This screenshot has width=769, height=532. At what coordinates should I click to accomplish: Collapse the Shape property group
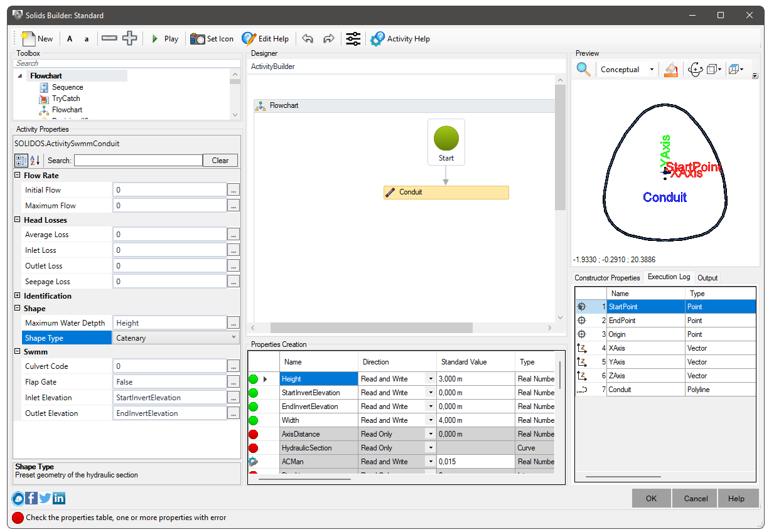click(18, 309)
